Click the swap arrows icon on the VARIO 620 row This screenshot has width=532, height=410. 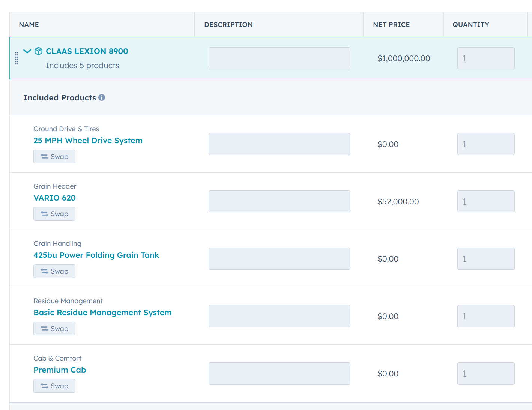[44, 214]
